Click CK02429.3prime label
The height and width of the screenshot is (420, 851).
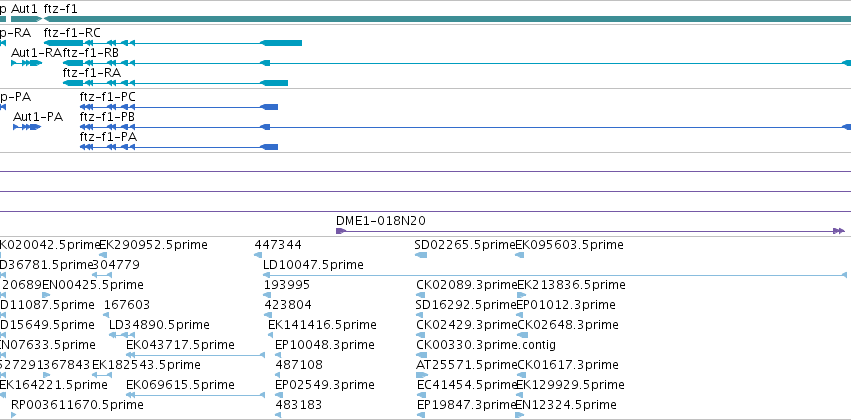(467, 325)
